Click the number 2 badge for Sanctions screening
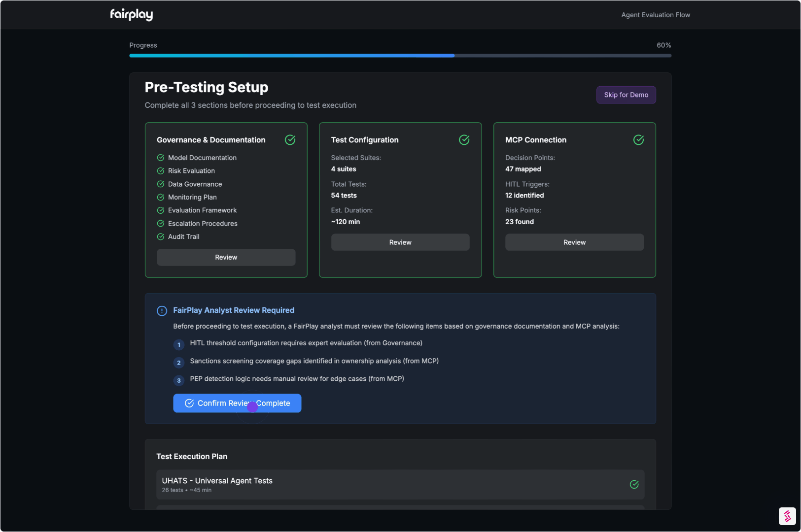 pos(179,363)
